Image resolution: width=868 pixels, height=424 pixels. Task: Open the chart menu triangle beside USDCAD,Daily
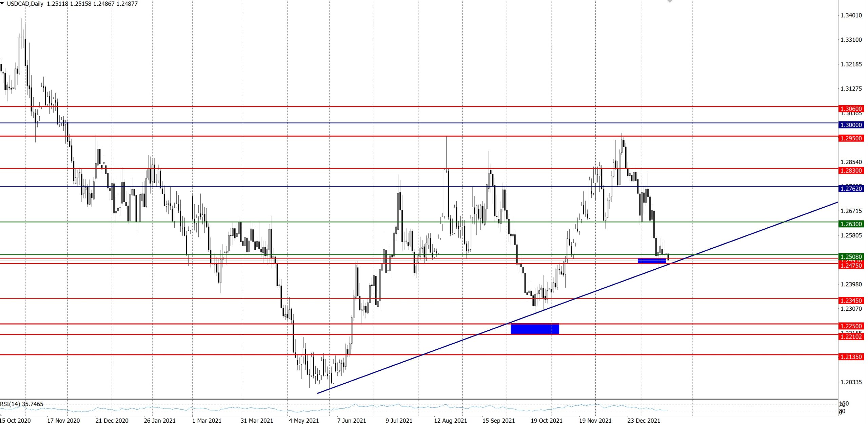point(2,3)
